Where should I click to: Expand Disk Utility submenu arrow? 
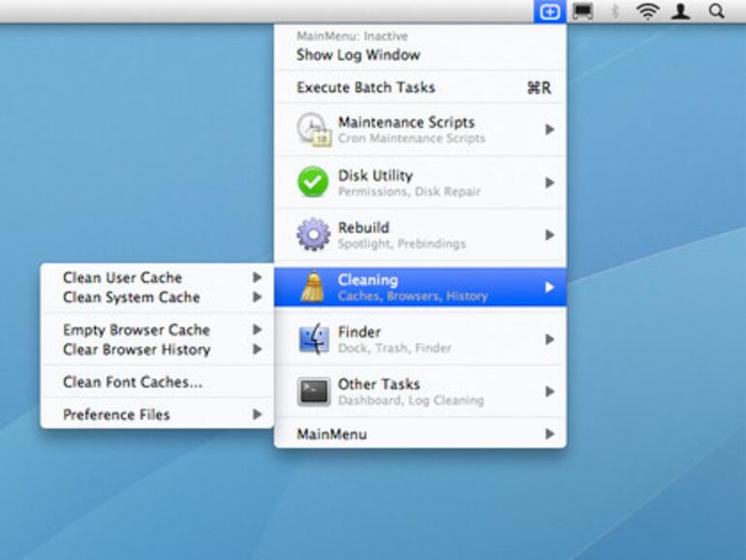(549, 182)
